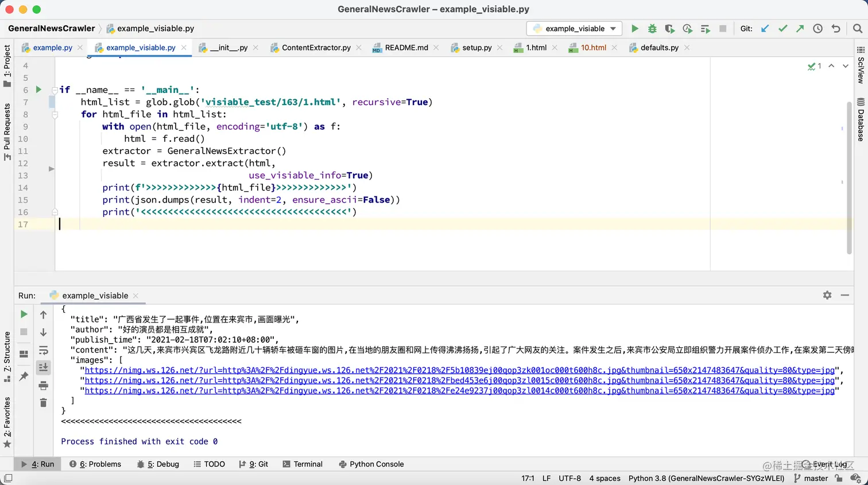Image resolution: width=868 pixels, height=485 pixels.
Task: Toggle soft-wrap in Run console
Action: (43, 350)
